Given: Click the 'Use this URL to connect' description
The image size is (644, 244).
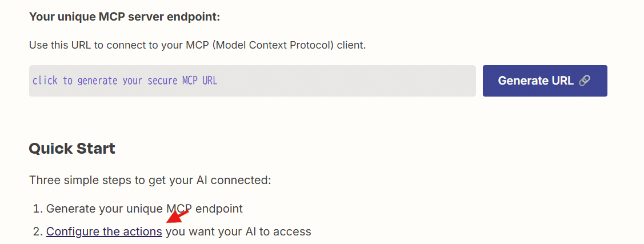Looking at the screenshot, I should point(197,45).
